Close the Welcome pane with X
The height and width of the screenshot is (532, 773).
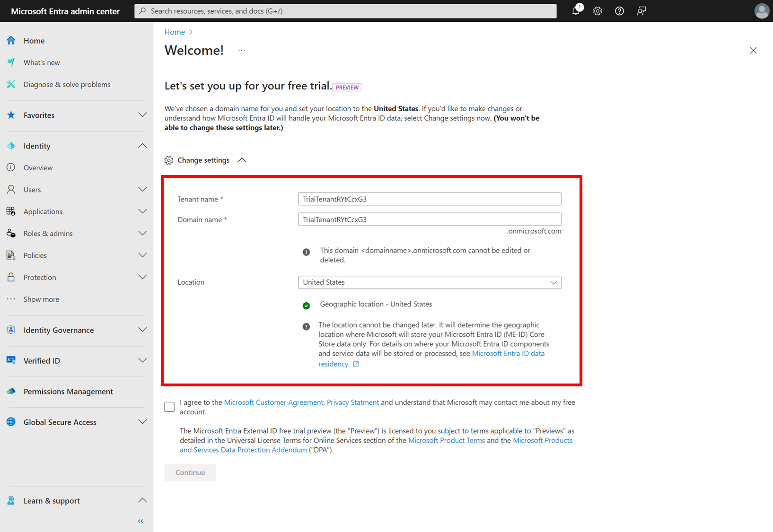753,51
